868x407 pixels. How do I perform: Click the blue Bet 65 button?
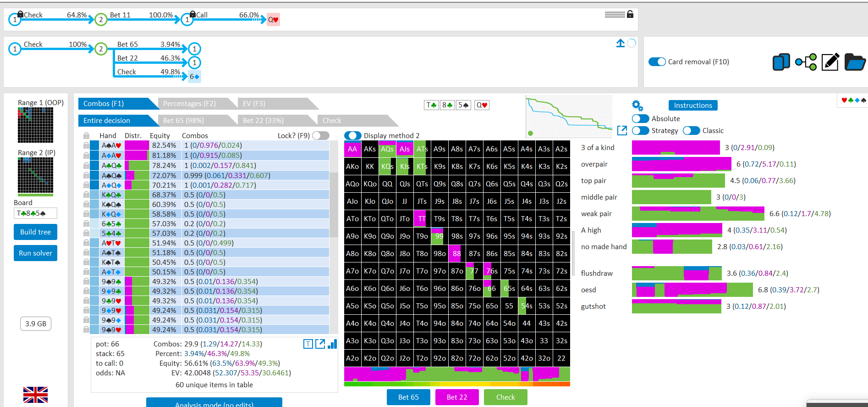[408, 397]
